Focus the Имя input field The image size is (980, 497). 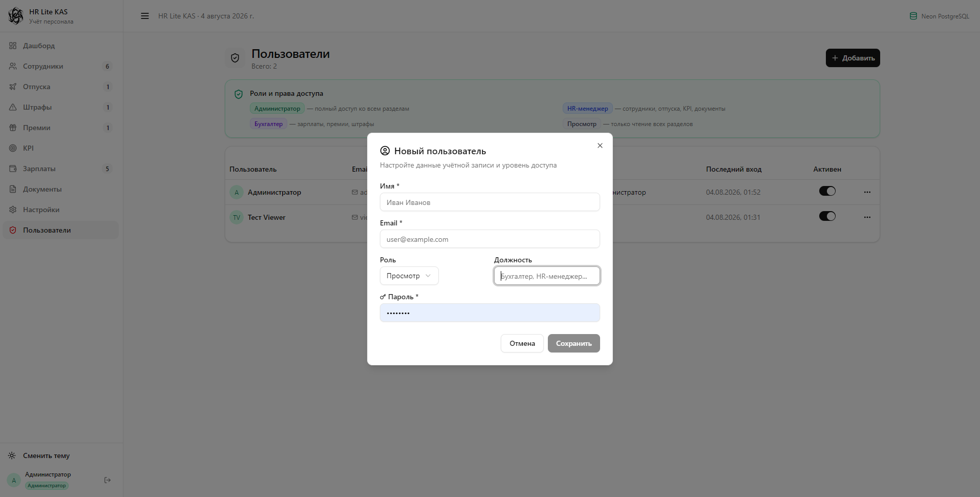[x=489, y=202]
